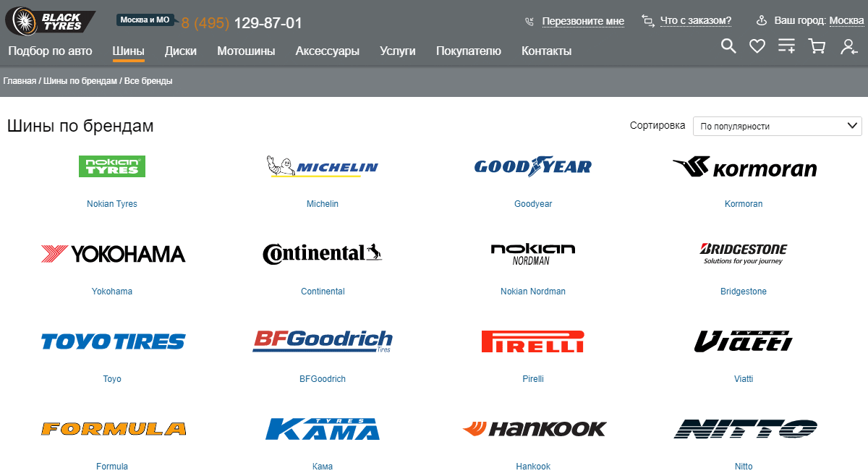Screen dimensions: 868x476
Task: Open the Диски menu item
Action: 181,51
